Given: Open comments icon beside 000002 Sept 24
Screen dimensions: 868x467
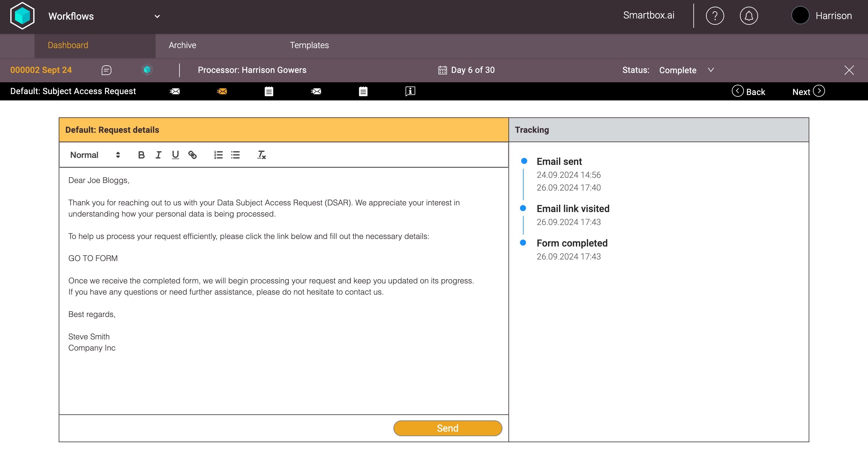Looking at the screenshot, I should 107,70.
